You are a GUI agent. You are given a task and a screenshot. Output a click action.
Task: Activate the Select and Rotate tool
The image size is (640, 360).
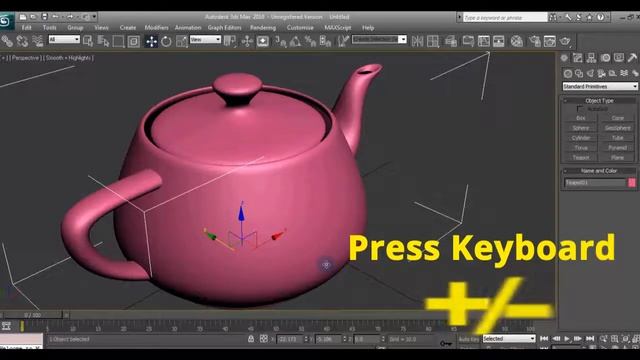pos(166,41)
